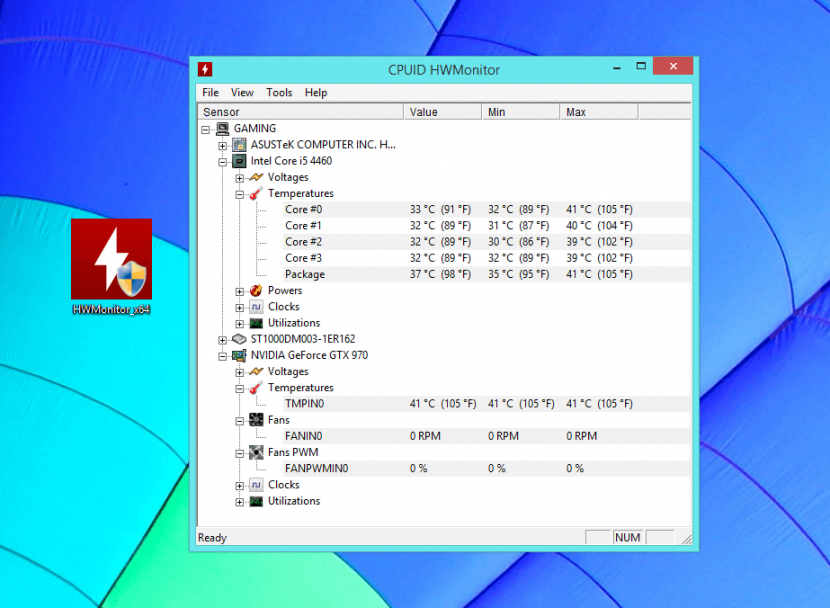Click the Max column header
830x608 pixels.
click(x=599, y=112)
